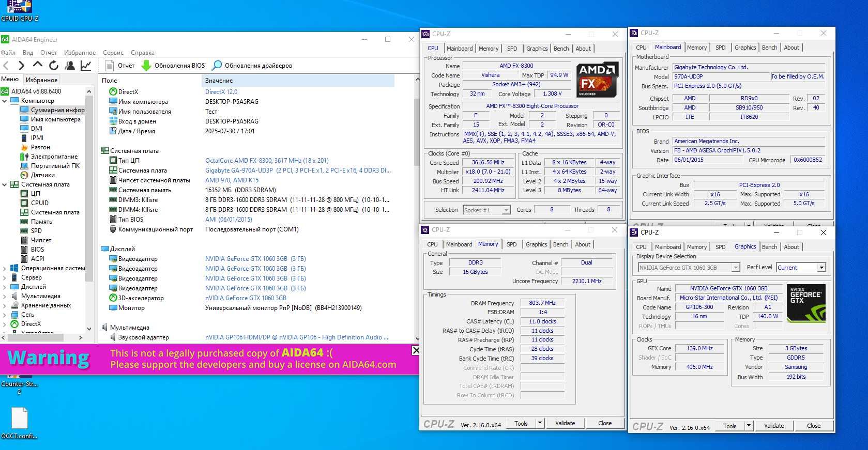Collapse Компьютер tree node

click(x=5, y=101)
